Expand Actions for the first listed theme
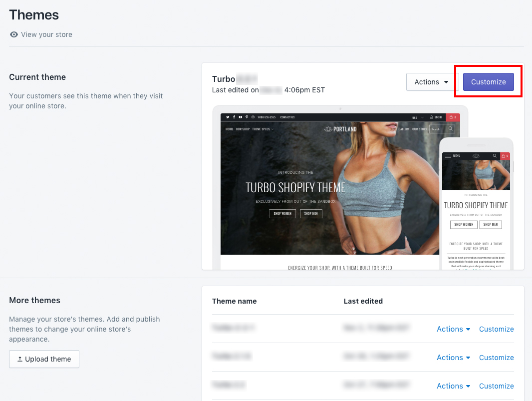This screenshot has width=532, height=401. coord(453,329)
